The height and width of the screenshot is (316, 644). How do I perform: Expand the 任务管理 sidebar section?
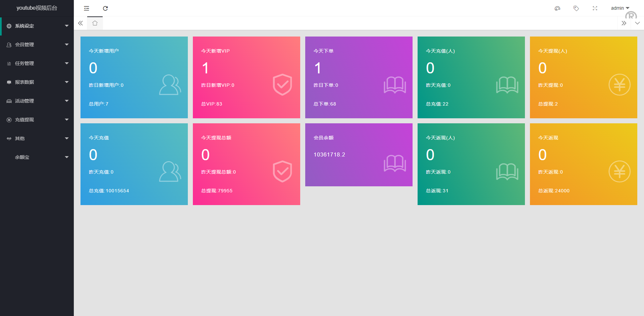click(37, 63)
